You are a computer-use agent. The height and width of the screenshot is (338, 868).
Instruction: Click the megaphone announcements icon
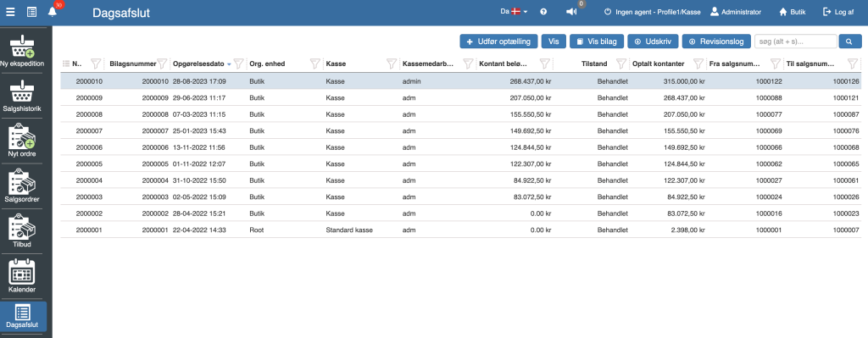click(571, 12)
